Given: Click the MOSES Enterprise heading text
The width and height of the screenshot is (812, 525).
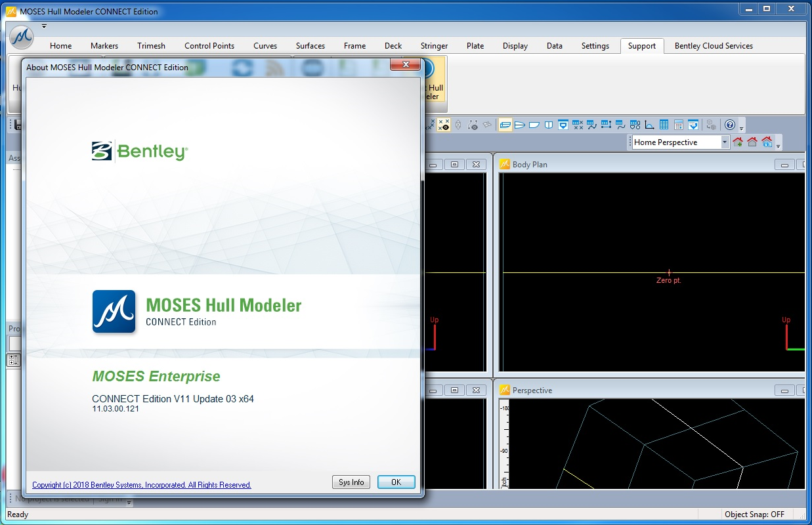Looking at the screenshot, I should click(156, 377).
